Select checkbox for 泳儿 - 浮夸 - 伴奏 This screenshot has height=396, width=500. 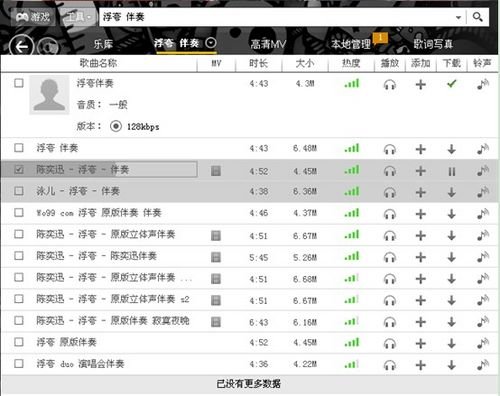[x=19, y=191]
